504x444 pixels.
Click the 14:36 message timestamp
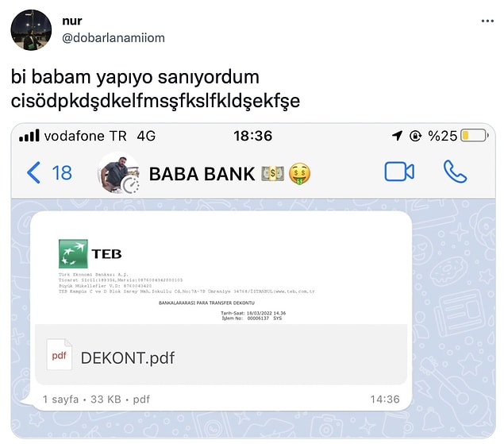click(x=385, y=400)
